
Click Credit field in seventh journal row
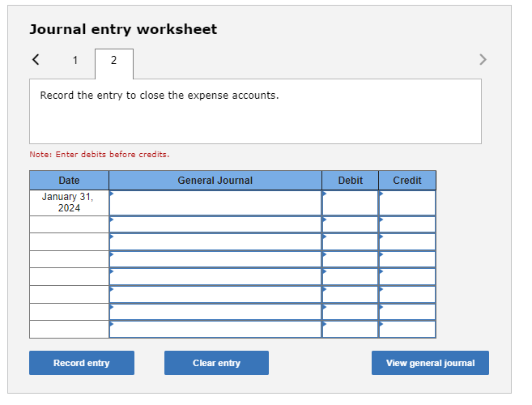[407, 312]
